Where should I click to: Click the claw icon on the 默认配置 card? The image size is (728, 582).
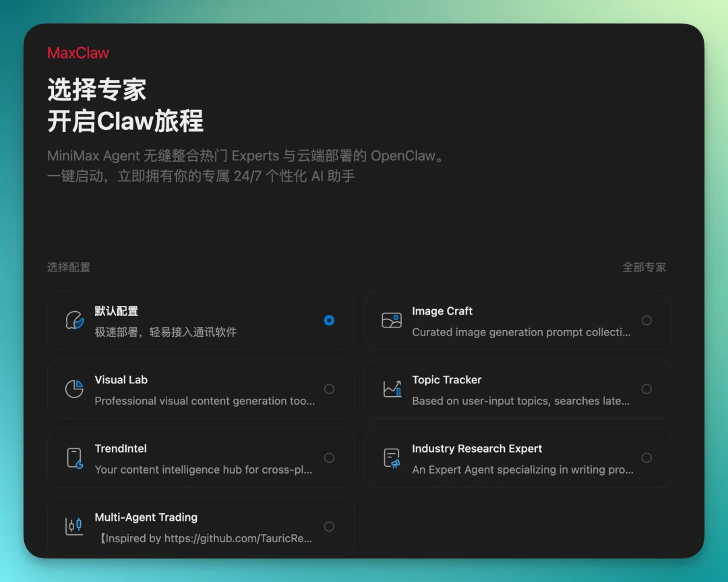click(x=74, y=320)
